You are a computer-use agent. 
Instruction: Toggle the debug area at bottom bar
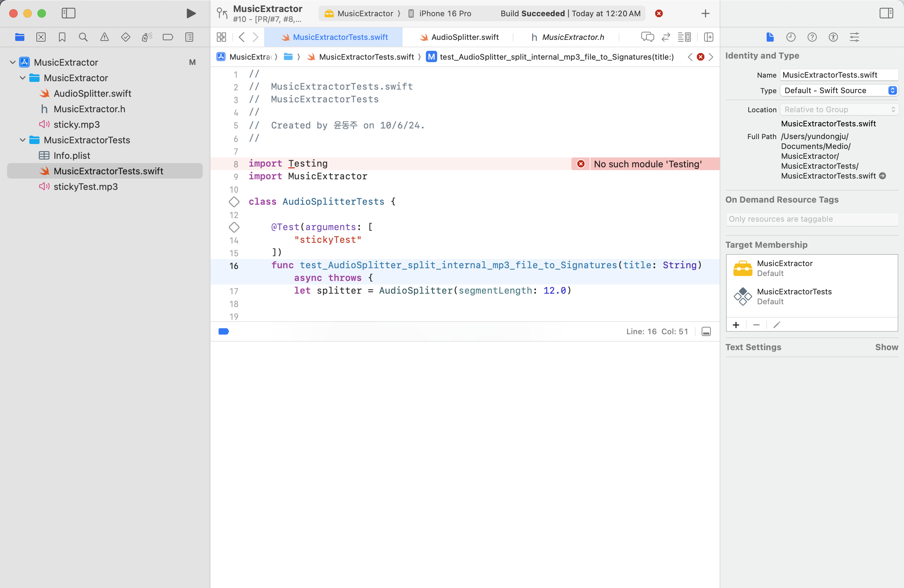pyautogui.click(x=706, y=332)
